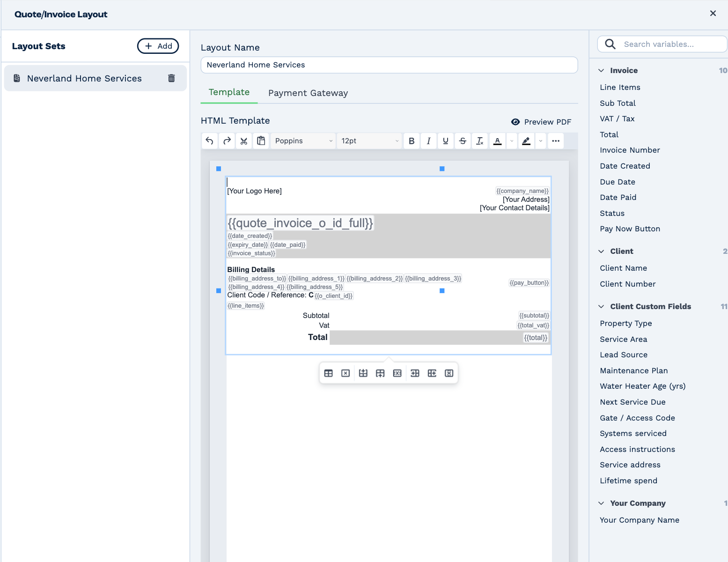The image size is (728, 562).
Task: Delete the current table column
Action: point(449,373)
